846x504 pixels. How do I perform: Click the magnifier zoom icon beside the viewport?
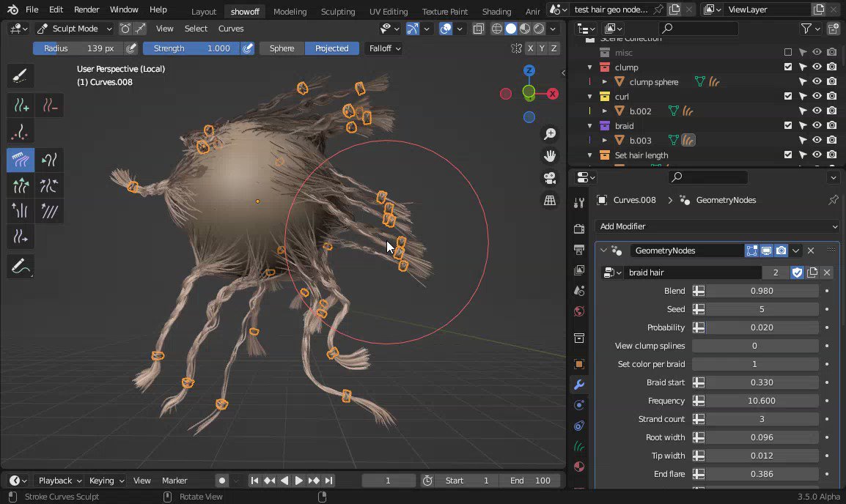[x=550, y=133]
